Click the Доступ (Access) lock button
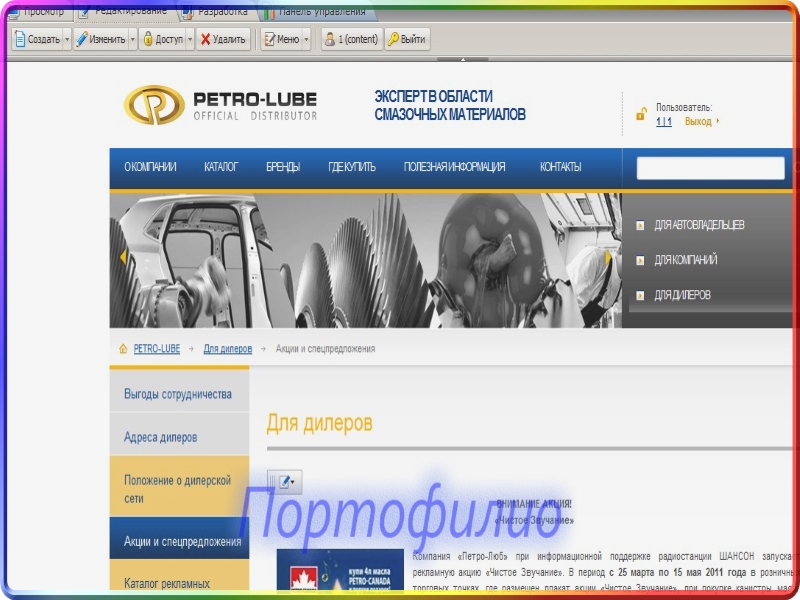This screenshot has height=600, width=800. (x=163, y=39)
